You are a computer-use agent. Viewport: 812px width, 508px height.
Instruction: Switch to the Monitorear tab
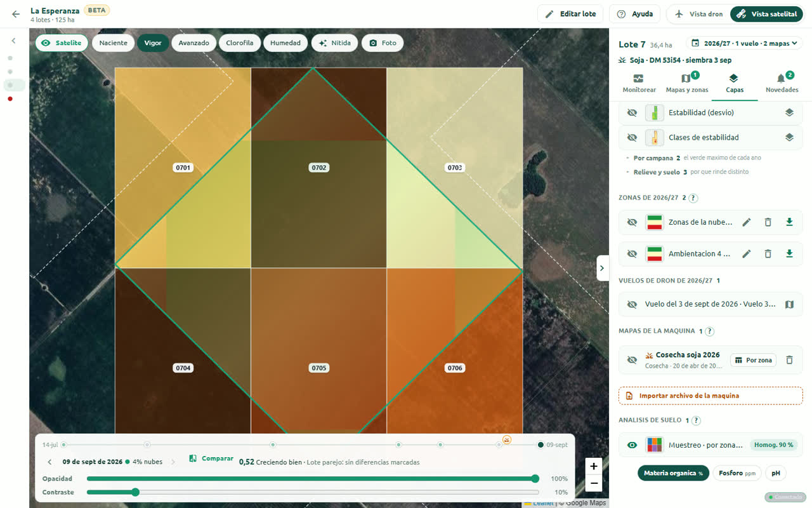[639, 83]
